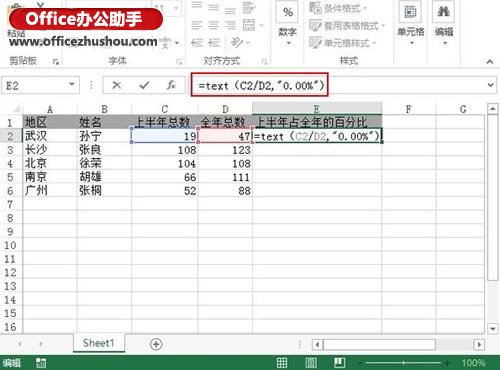Open merge and center dropdown arrow
Screen dimensions: 500x370
pos(261,26)
